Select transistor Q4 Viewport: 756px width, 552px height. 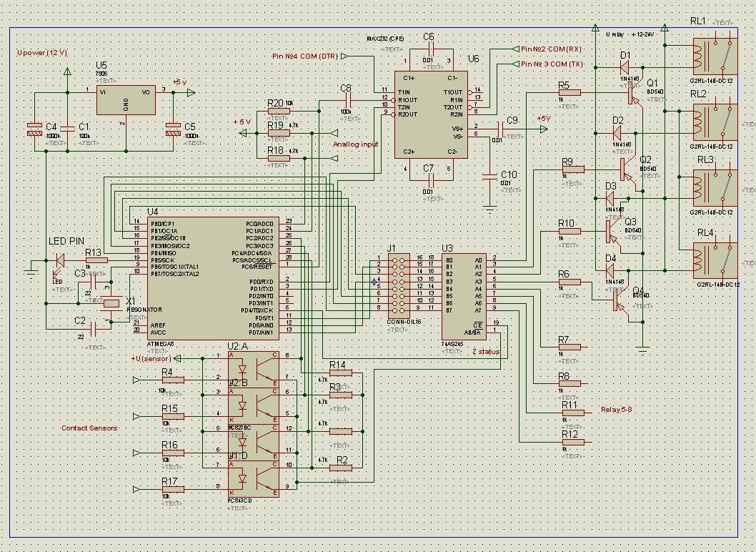click(619, 300)
